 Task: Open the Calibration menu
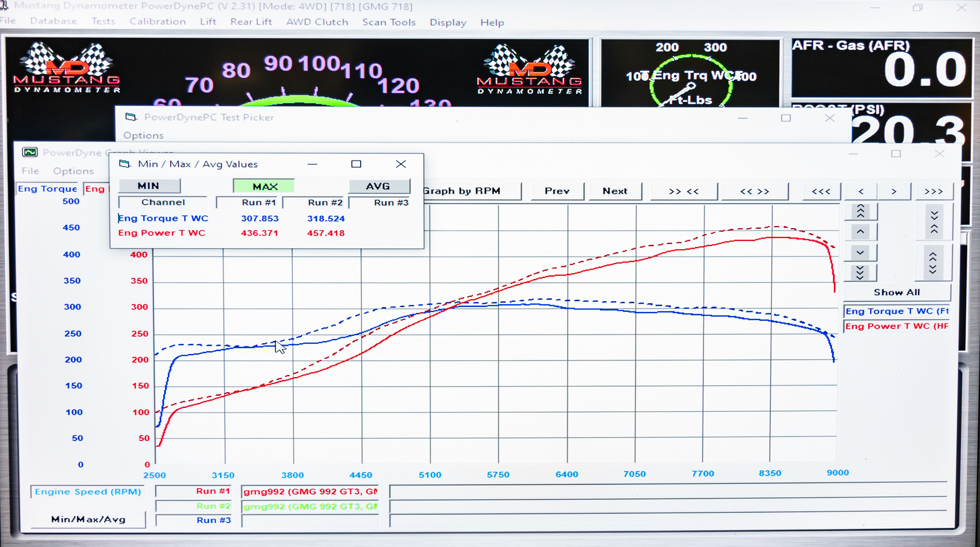[157, 22]
